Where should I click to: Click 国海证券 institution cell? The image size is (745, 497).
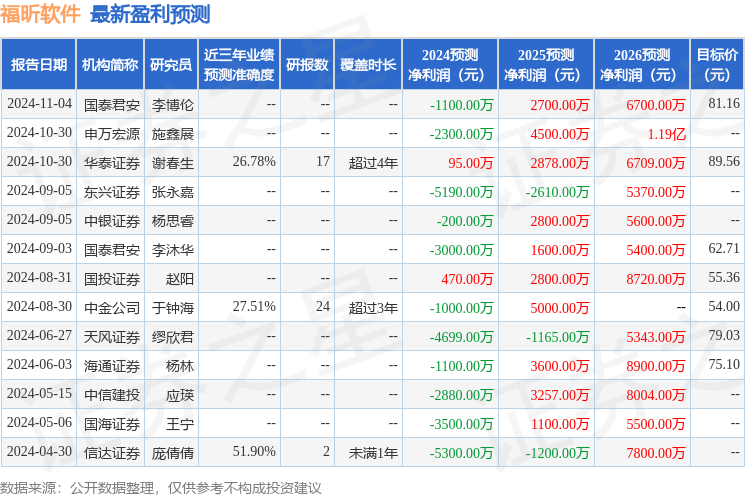pos(112,424)
